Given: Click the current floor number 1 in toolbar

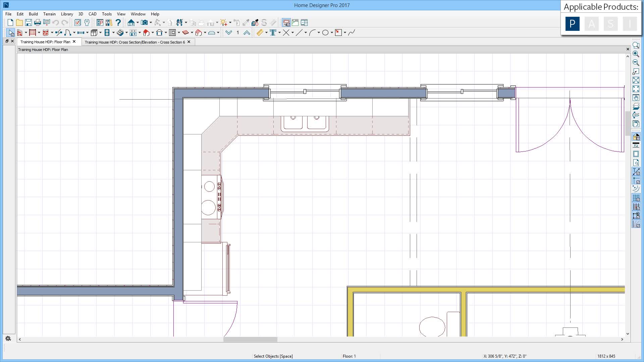Looking at the screenshot, I should 238,33.
